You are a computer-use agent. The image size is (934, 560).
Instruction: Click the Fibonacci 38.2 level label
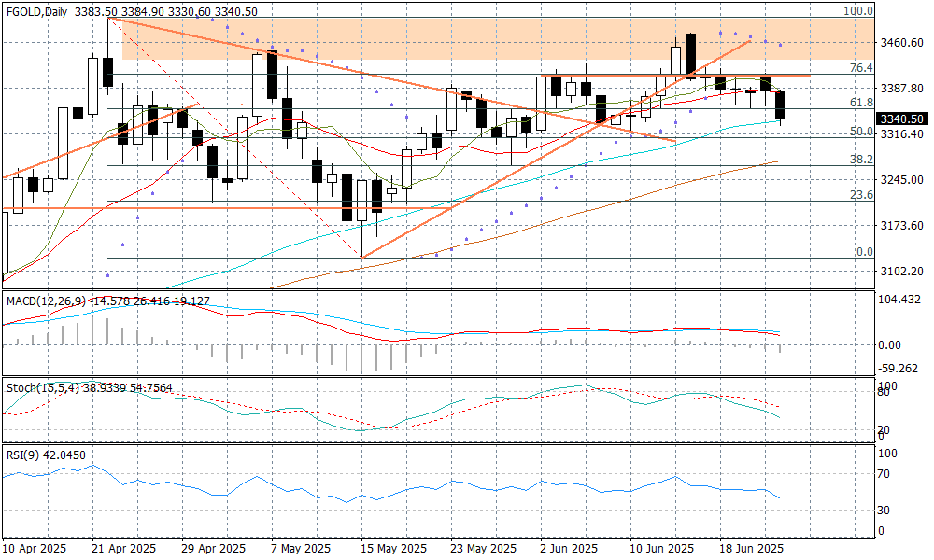[x=860, y=160]
